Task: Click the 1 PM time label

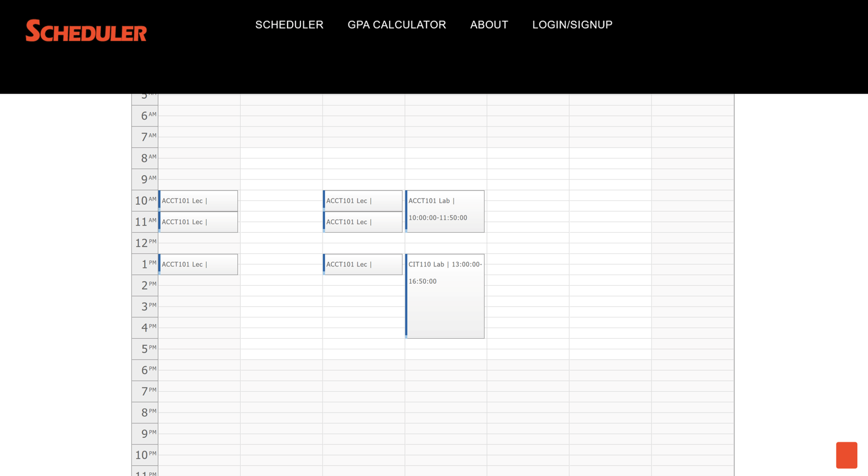Action: tap(145, 264)
